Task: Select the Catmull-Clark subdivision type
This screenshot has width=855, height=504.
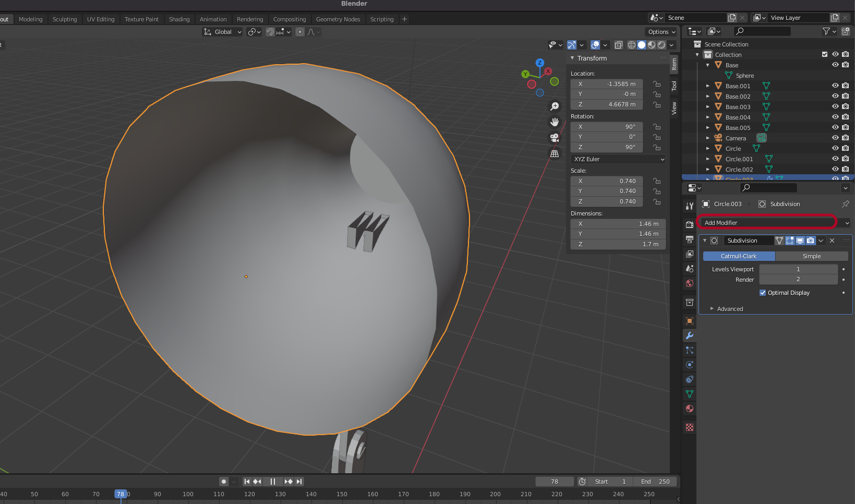Action: pyautogui.click(x=739, y=256)
